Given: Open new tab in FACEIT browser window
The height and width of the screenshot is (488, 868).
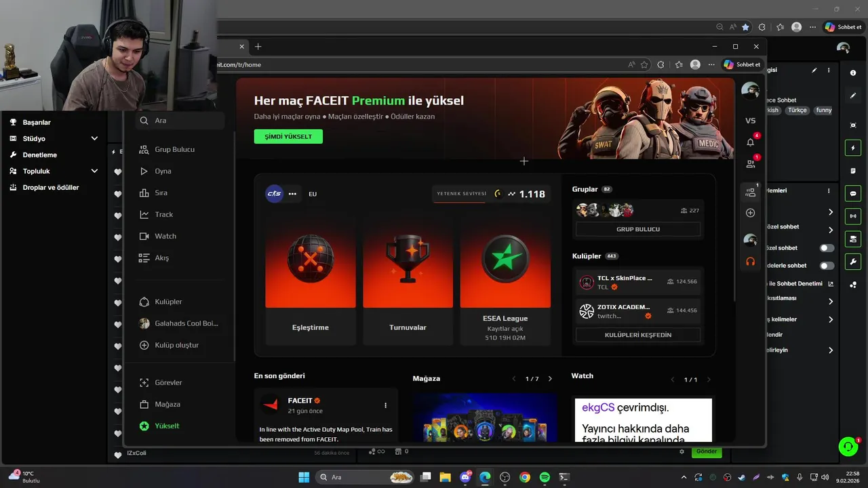Looking at the screenshot, I should (x=258, y=47).
